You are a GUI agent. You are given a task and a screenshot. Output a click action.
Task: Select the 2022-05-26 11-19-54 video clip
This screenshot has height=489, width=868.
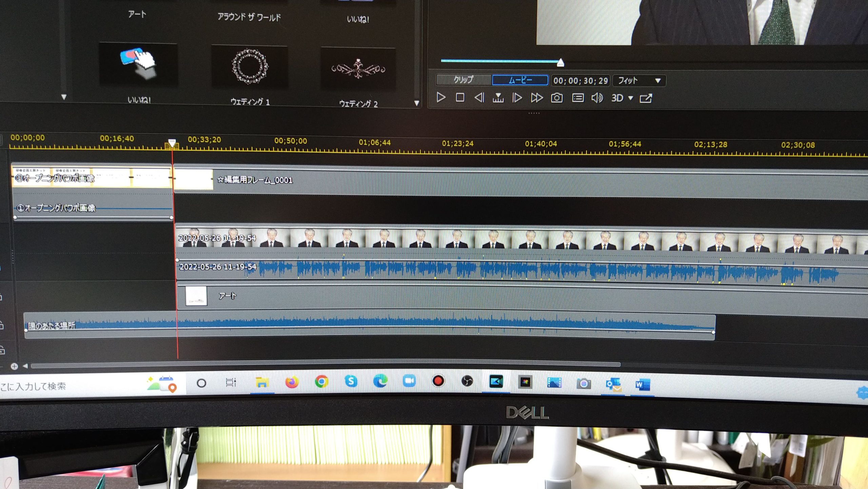[521, 241]
